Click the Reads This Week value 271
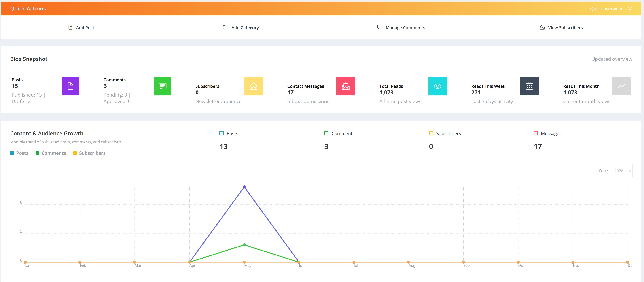 tap(476, 92)
